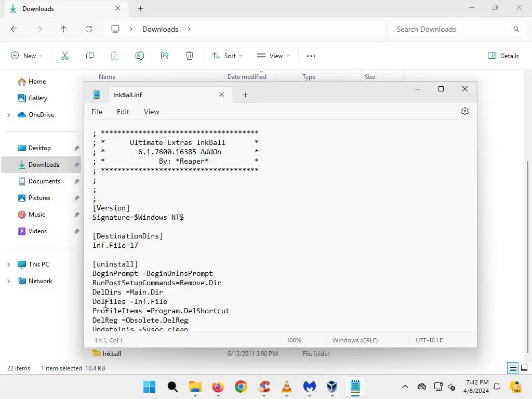This screenshot has height=399, width=532.
Task: Open the Sort dropdown
Action: 227,56
